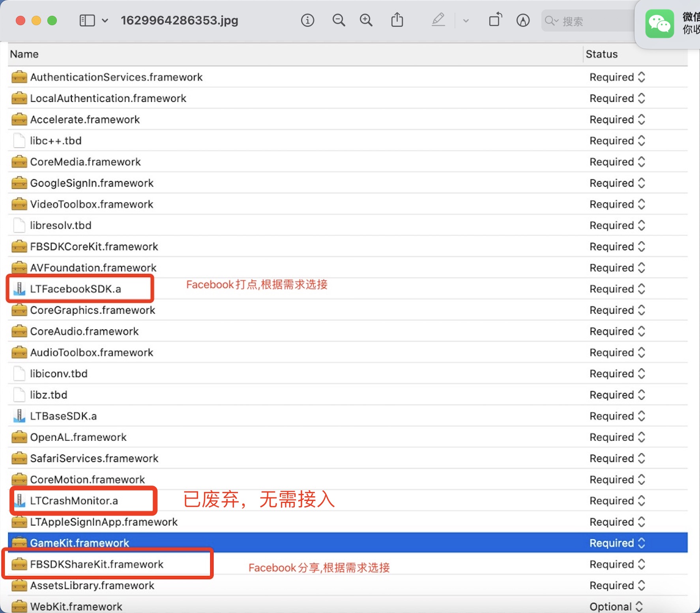Viewport: 700px width, 613px height.
Task: Toggle the sidebar view button
Action: [87, 20]
